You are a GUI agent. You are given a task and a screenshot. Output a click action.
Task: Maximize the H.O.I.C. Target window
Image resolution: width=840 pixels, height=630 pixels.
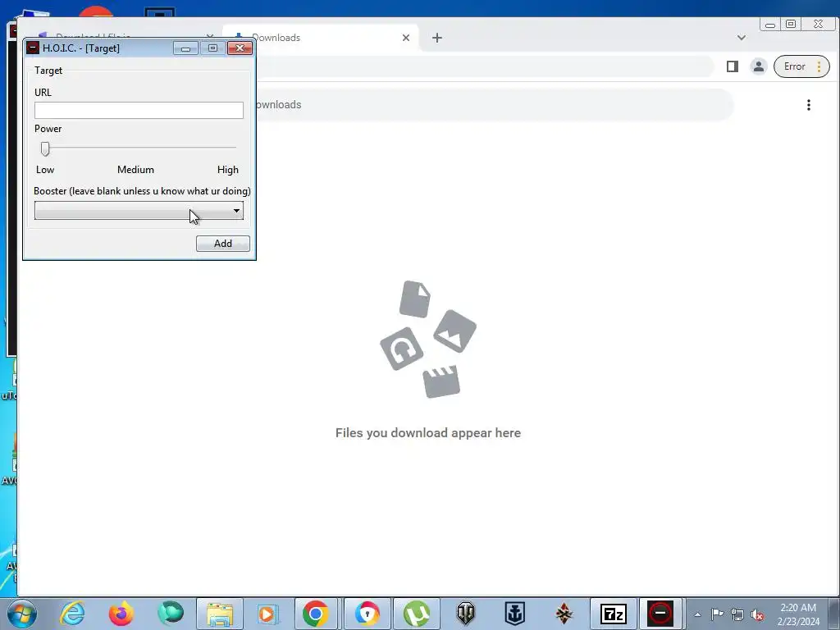coord(212,48)
